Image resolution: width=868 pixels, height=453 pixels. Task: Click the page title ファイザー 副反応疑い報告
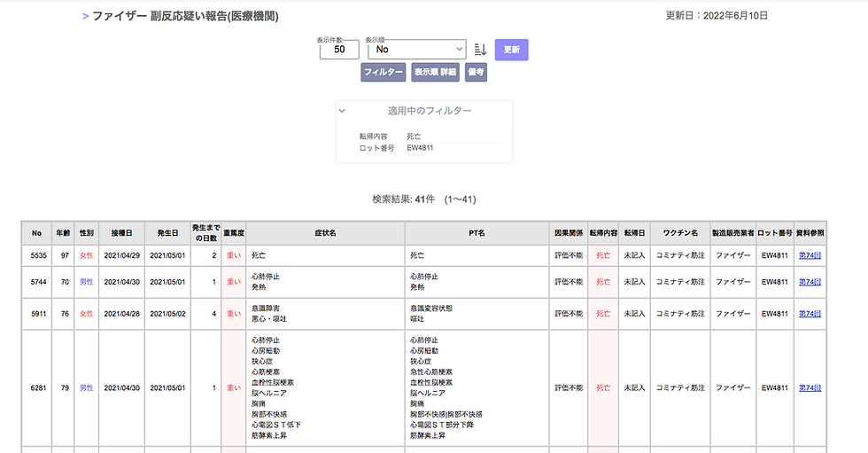click(185, 16)
